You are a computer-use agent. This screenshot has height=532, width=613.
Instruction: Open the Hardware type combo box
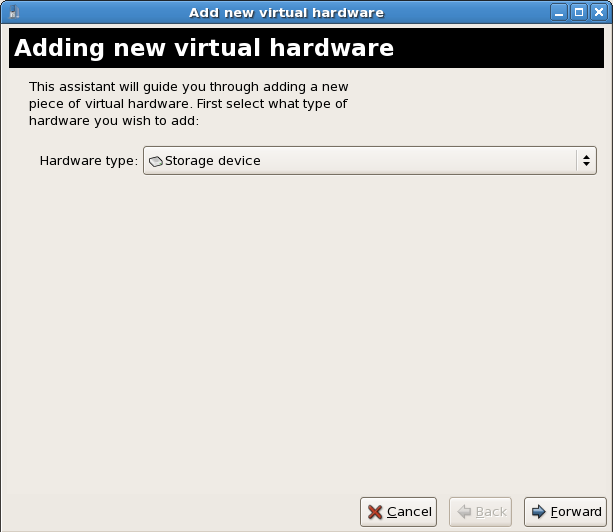pyautogui.click(x=370, y=160)
